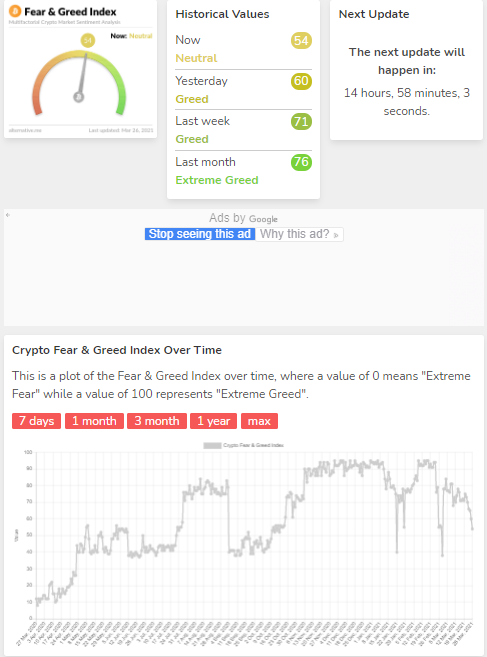This screenshot has width=487, height=657.
Task: Click the yellow 54 Now badge
Action: tap(301, 41)
